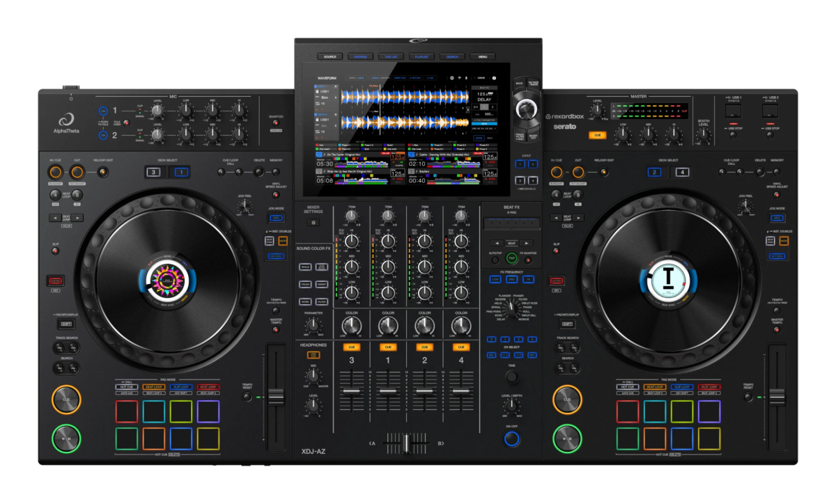
Task: Turn on MIC 1 with its ON button
Action: point(103,111)
